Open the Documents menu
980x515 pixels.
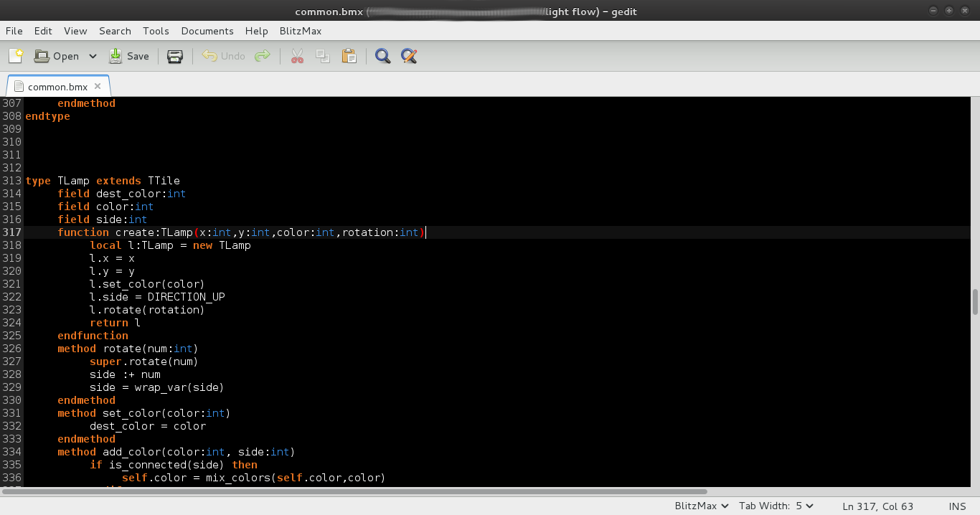point(207,31)
